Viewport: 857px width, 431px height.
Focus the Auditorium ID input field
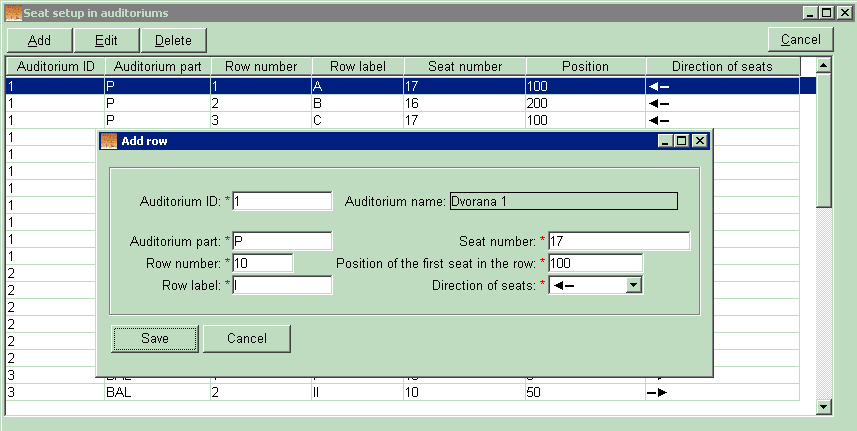(282, 201)
